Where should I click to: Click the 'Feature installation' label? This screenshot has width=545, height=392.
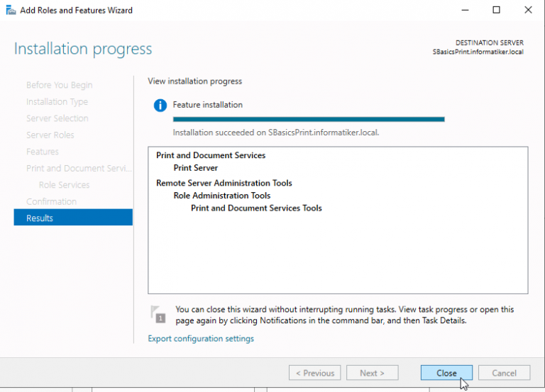(x=208, y=105)
